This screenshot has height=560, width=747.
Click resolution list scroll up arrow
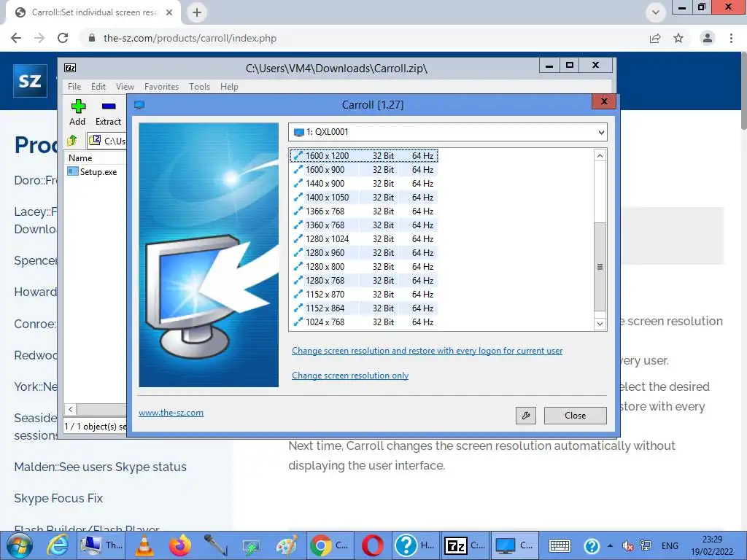600,156
